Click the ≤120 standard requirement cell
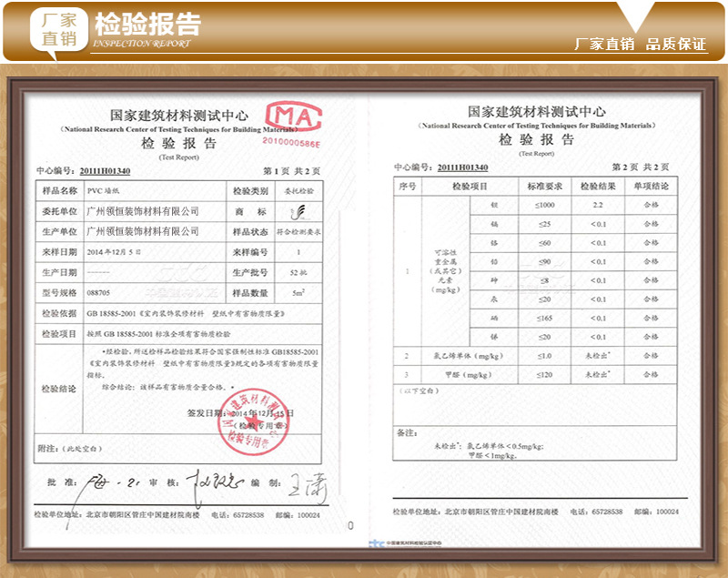 (x=544, y=375)
